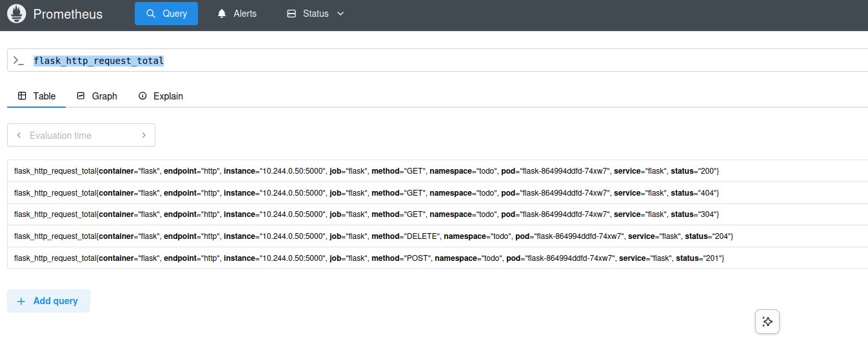Screen dimensions: 868x350
Task: Select the result row with status="304"
Action: click(438, 214)
